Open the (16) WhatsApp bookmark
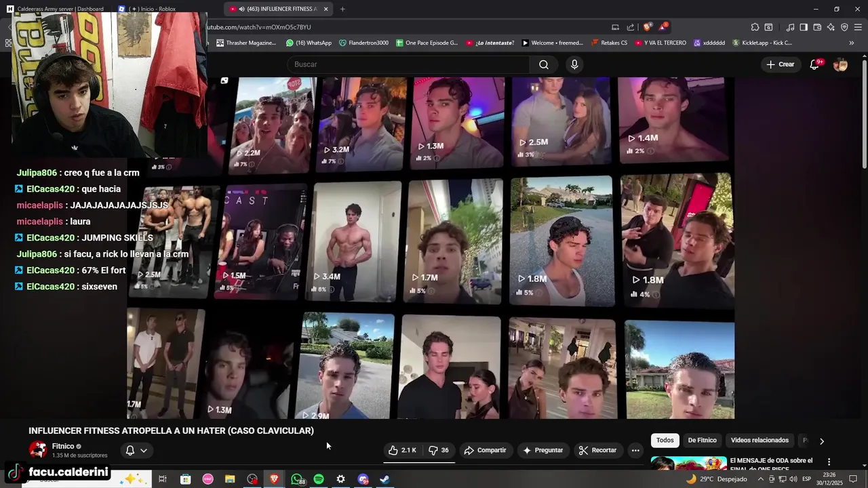 (x=309, y=43)
